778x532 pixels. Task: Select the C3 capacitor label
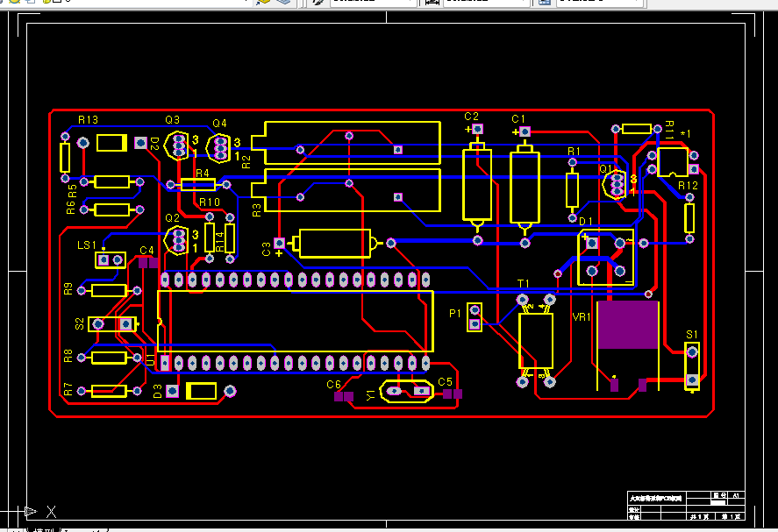pos(267,249)
